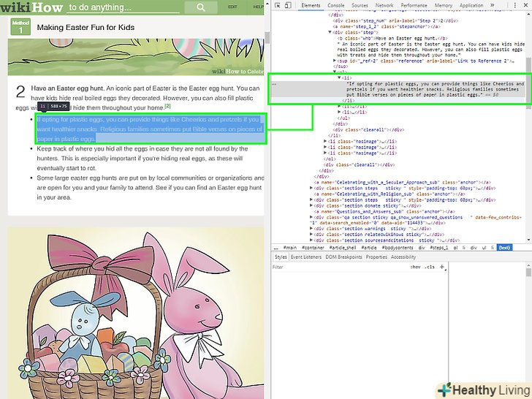Click the wikiHow search magnifier button

[199, 7]
